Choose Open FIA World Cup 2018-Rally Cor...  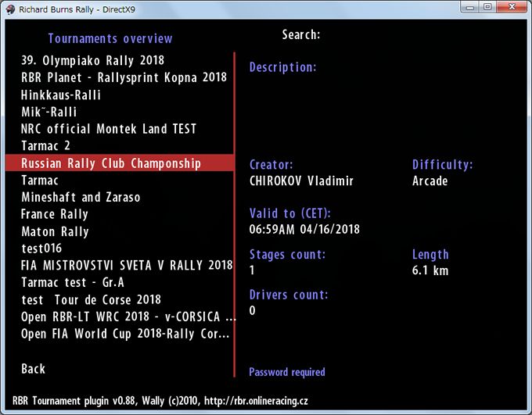(125, 334)
